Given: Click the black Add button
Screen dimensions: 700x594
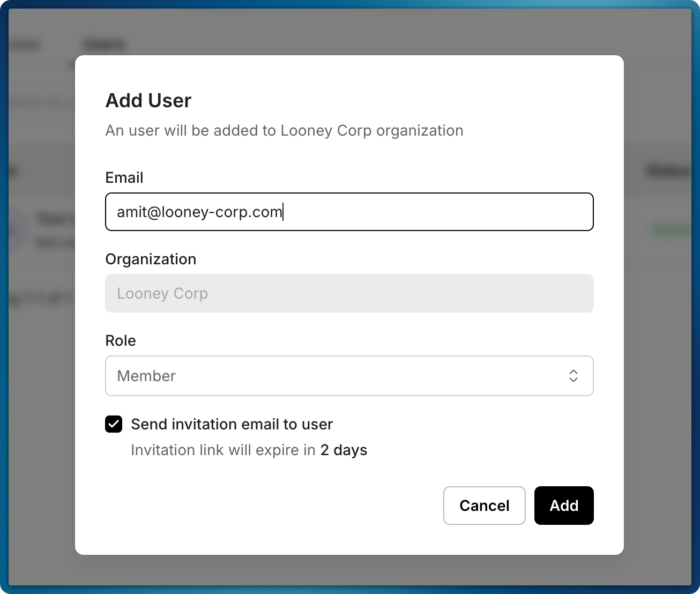Looking at the screenshot, I should tap(563, 506).
